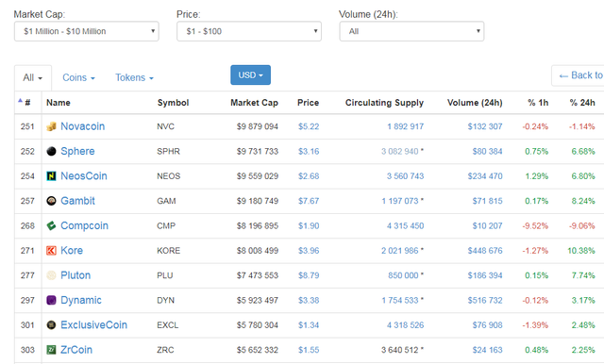
Task: Click NeosCoin supply 3 560 743
Action: click(x=405, y=176)
